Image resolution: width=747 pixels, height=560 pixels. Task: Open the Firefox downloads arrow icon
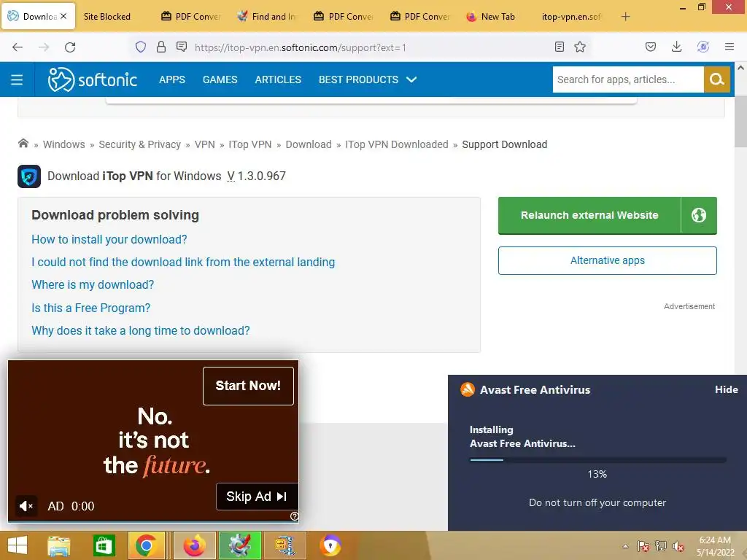click(676, 47)
